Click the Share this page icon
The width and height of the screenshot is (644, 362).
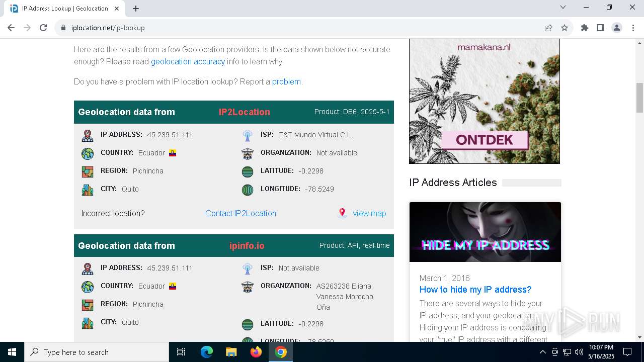click(548, 28)
